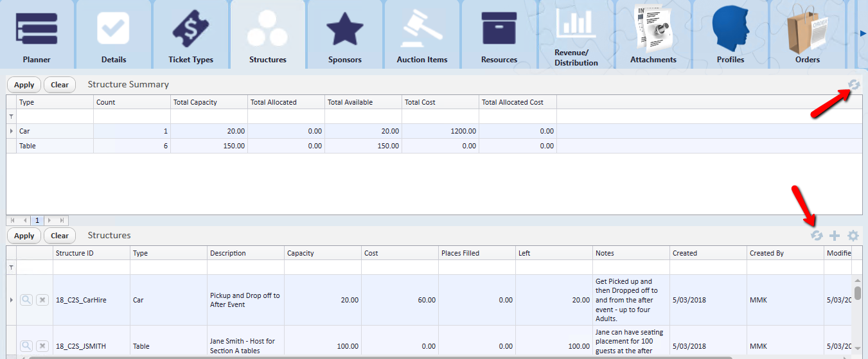This screenshot has height=359, width=868.
Task: View details of 18_C2S_JSMITH with magnifier
Action: click(26, 346)
